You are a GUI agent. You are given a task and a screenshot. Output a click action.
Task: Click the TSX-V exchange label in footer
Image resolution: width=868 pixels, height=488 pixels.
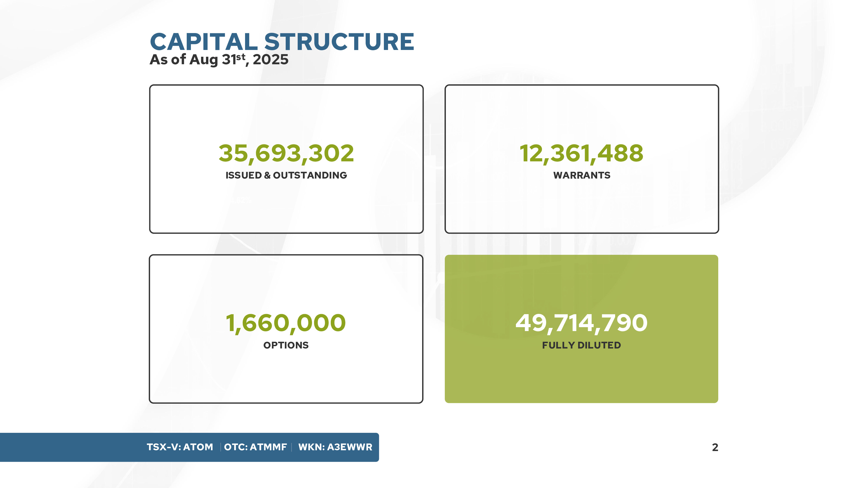tap(164, 447)
